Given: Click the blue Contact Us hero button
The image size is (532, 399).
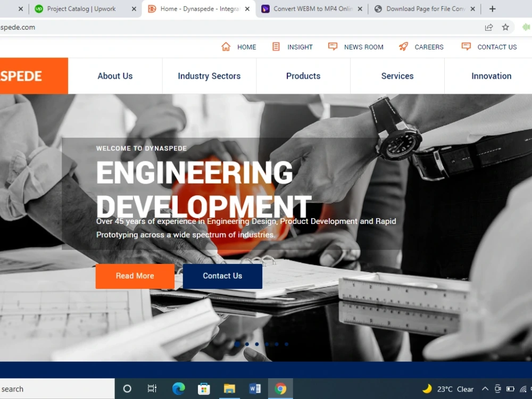Looking at the screenshot, I should point(222,276).
